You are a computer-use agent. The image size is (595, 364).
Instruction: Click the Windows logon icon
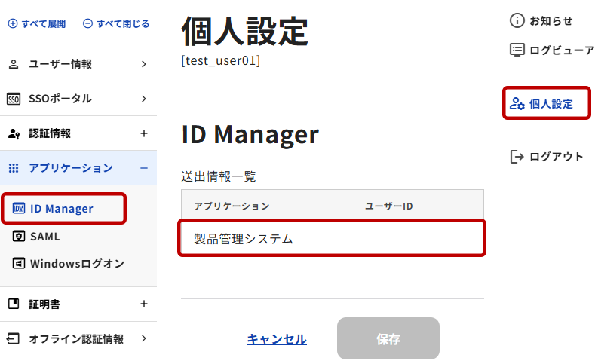tap(20, 264)
